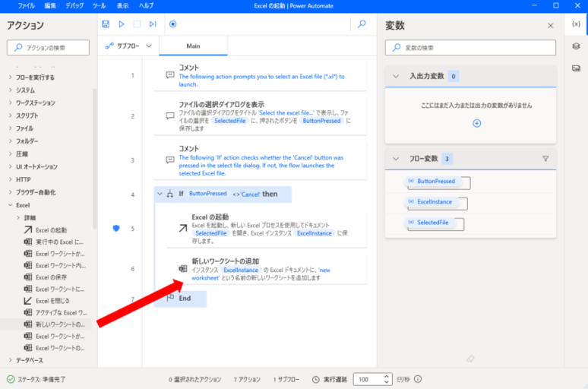Viewport: 588px width, 389px height.
Task: Click the 変数の検索 search field
Action: pyautogui.click(x=470, y=48)
